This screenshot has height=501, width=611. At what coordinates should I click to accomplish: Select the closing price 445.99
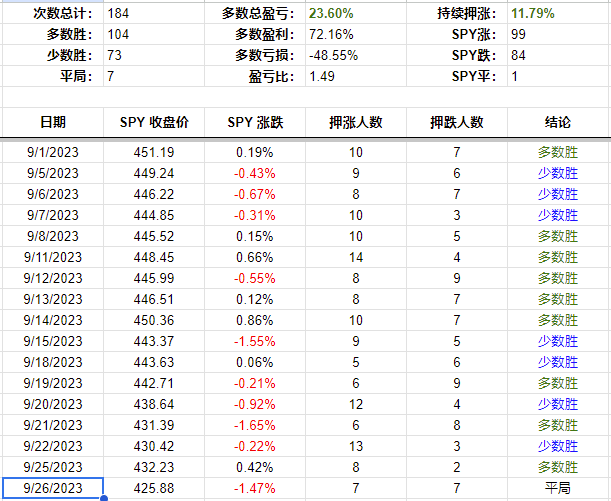154,279
